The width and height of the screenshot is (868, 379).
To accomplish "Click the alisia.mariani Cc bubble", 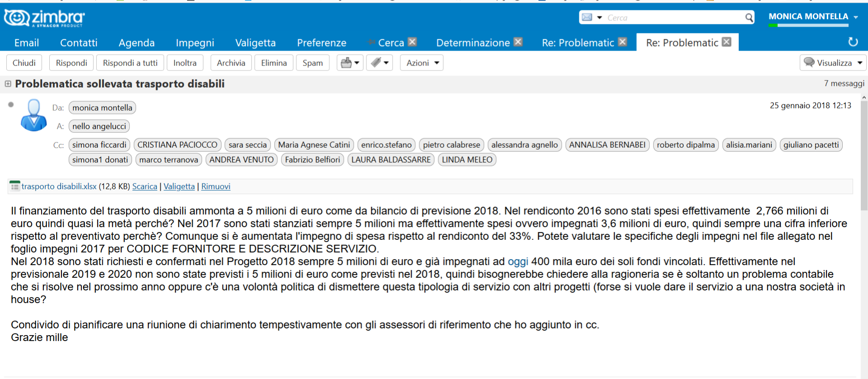I will pos(749,145).
